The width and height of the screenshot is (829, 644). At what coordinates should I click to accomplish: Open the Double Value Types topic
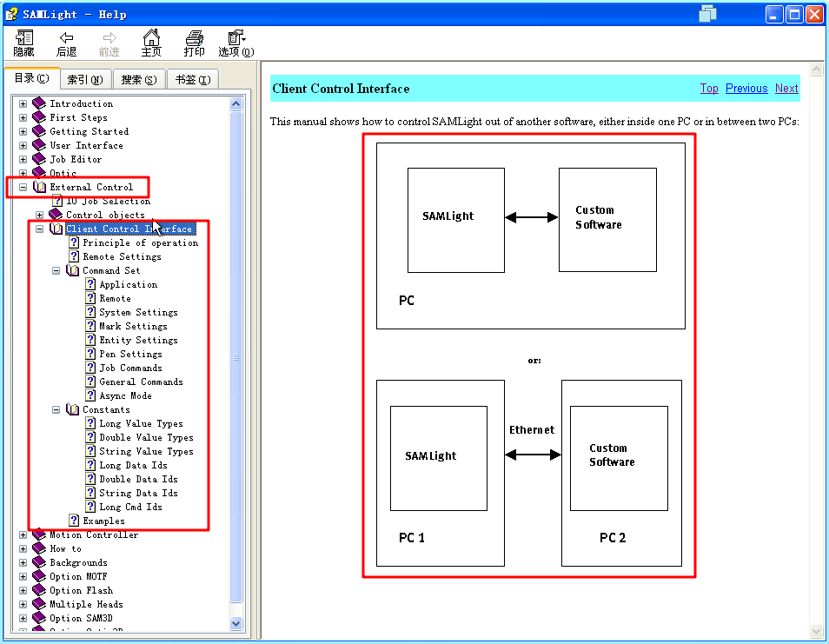click(147, 437)
